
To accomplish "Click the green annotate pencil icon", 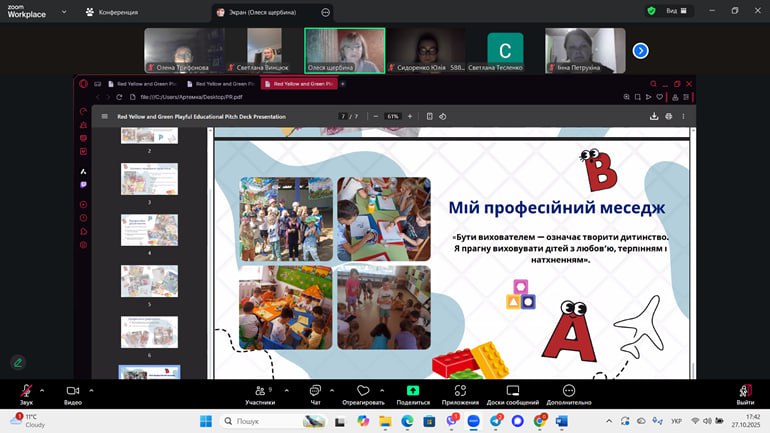I will point(18,363).
